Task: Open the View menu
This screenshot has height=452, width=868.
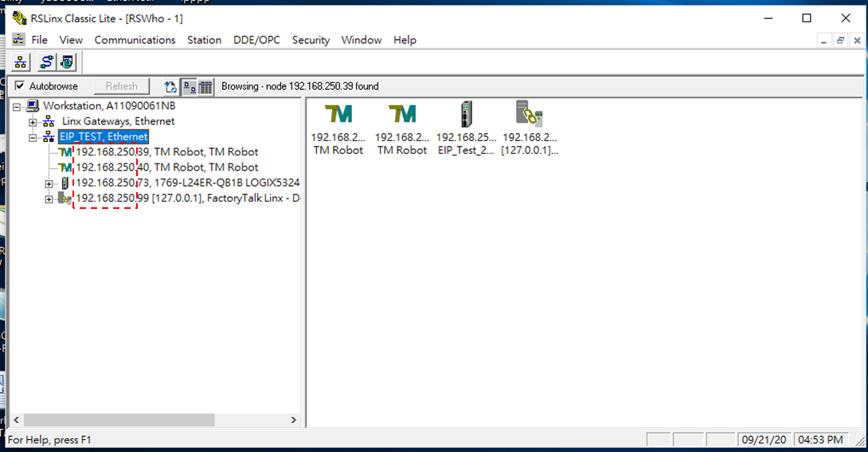Action: coord(71,40)
